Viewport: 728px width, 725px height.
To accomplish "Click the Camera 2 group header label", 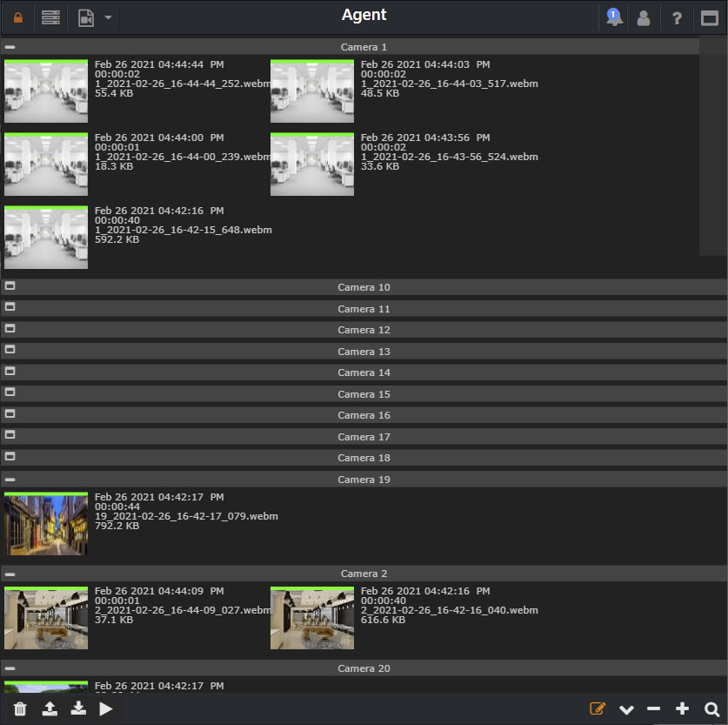I will pyautogui.click(x=364, y=574).
